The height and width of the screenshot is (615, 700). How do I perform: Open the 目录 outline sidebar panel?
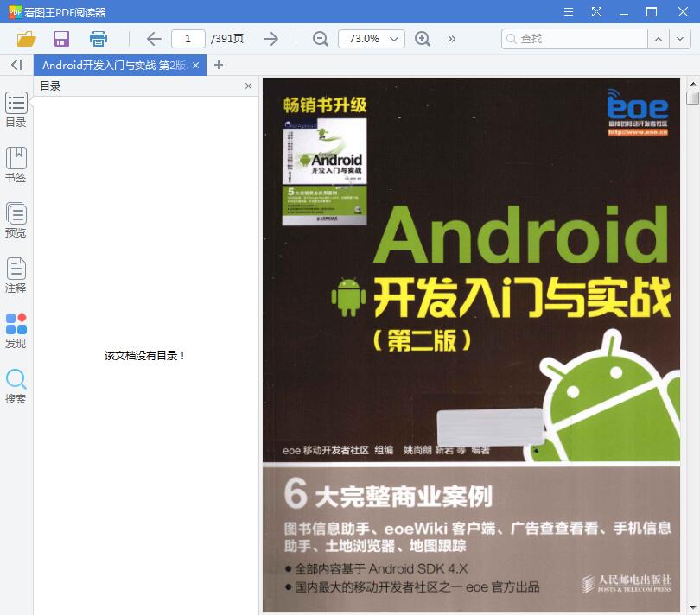pos(16,110)
